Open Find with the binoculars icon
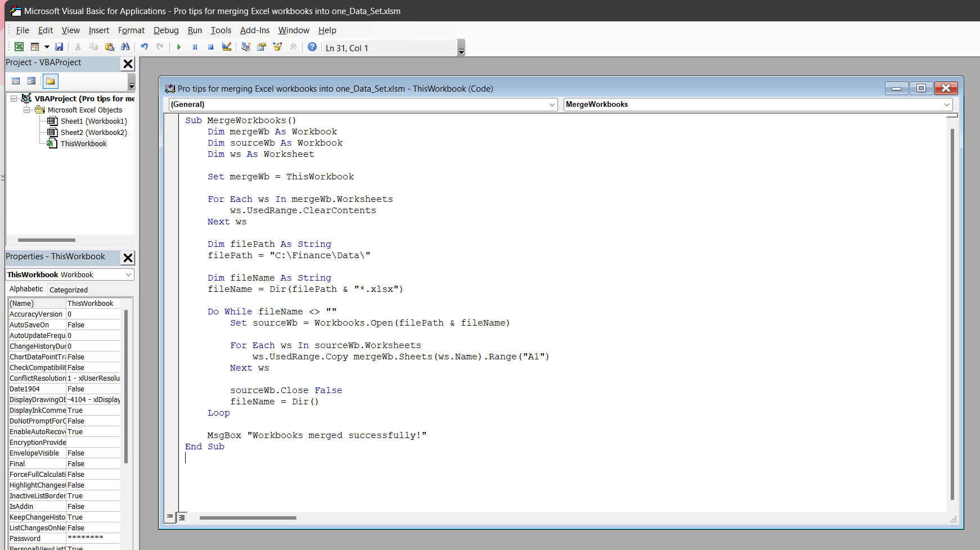 [125, 47]
